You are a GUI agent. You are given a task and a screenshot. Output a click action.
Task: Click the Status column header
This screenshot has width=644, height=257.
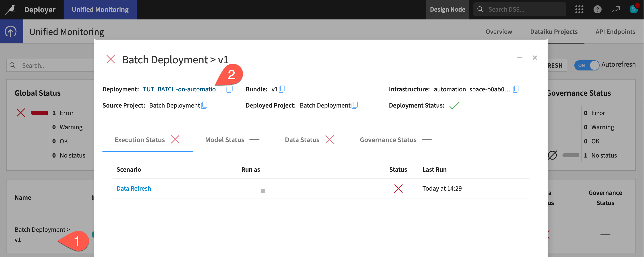[x=398, y=169]
